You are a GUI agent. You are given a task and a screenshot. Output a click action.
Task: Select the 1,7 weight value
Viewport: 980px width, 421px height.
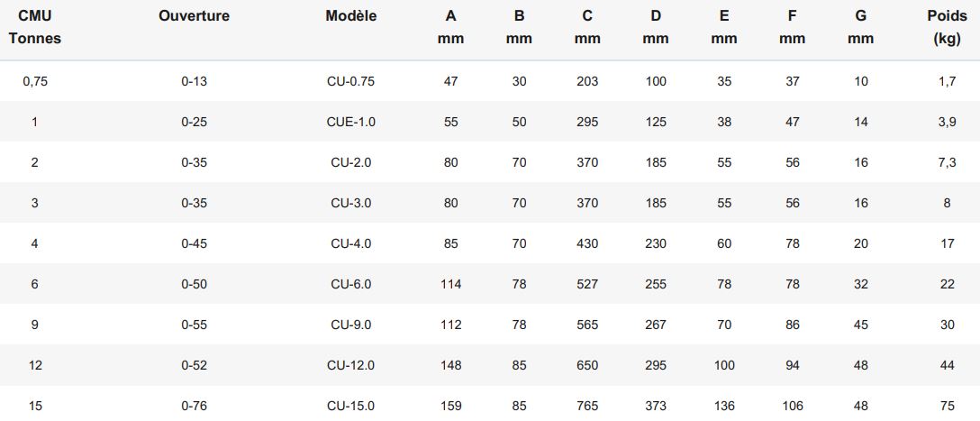click(947, 81)
